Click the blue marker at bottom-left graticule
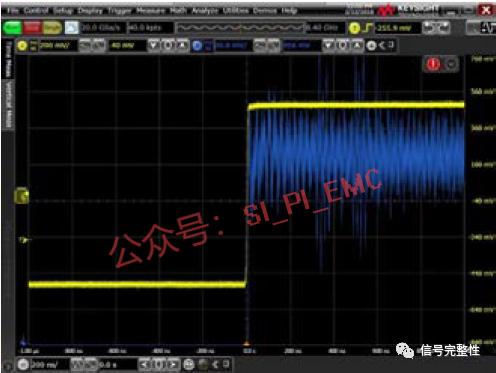 pyautogui.click(x=23, y=342)
